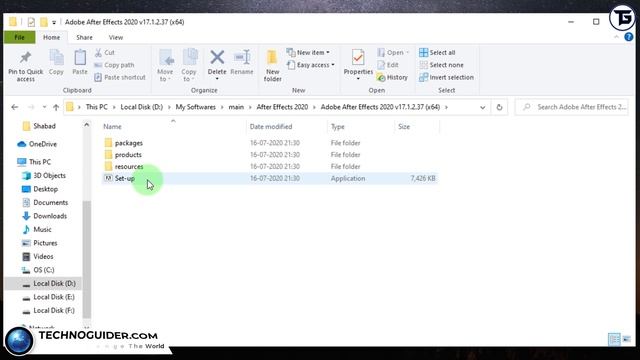Switch to the Home tab

[51, 37]
